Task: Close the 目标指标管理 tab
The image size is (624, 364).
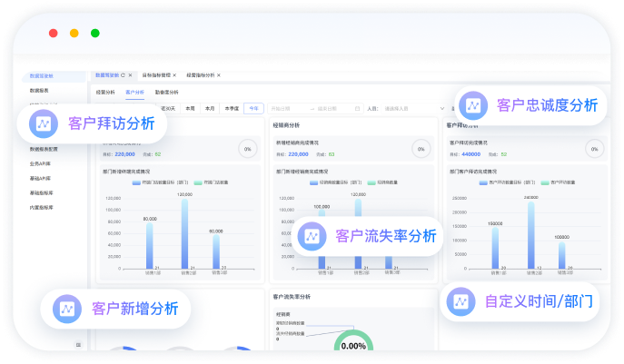Action: pyautogui.click(x=173, y=75)
